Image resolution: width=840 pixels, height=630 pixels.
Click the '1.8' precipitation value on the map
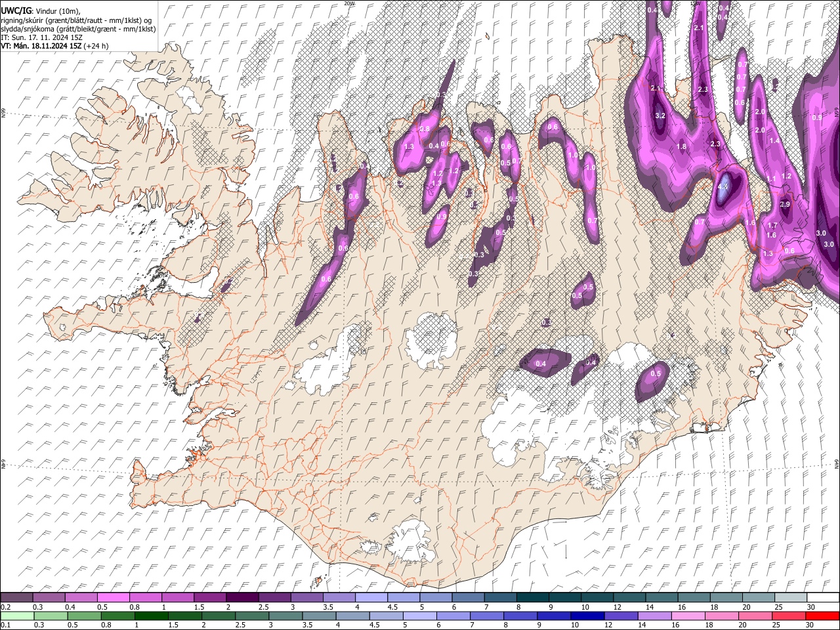click(681, 147)
